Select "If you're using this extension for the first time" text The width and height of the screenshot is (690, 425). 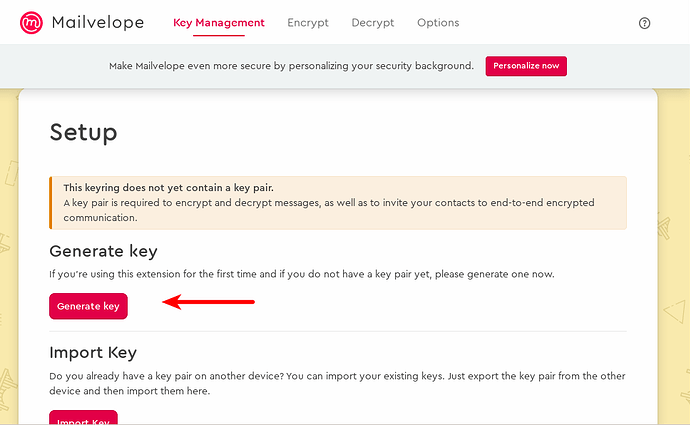coord(153,274)
